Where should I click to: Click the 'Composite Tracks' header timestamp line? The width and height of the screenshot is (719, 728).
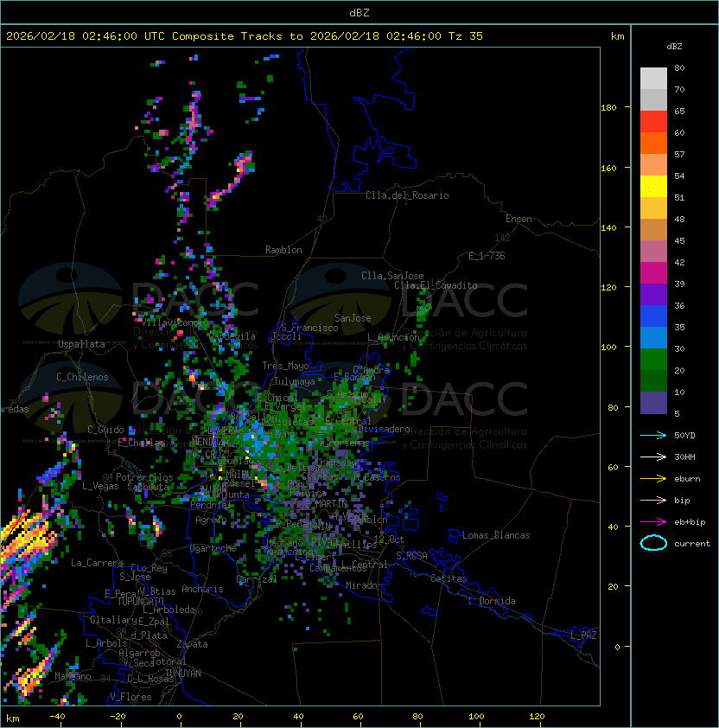point(245,36)
